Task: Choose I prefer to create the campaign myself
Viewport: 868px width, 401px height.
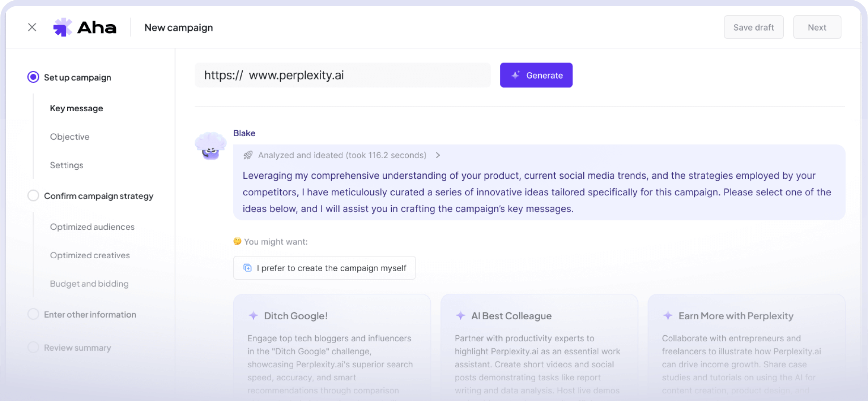Action: pyautogui.click(x=324, y=268)
